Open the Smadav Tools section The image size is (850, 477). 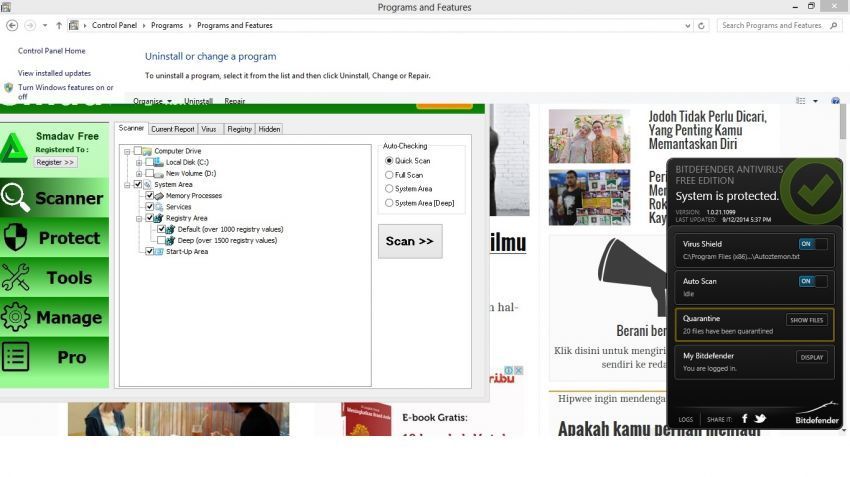(x=54, y=277)
